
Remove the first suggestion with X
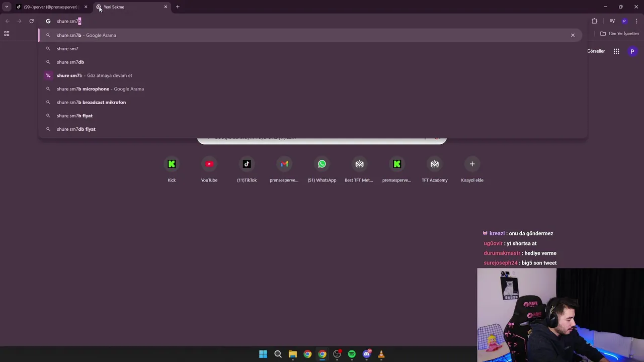click(x=573, y=35)
